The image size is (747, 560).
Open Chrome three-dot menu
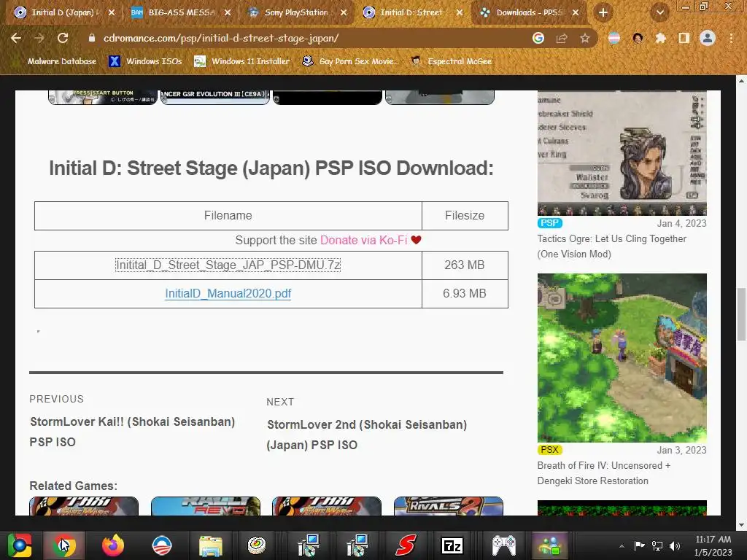731,38
